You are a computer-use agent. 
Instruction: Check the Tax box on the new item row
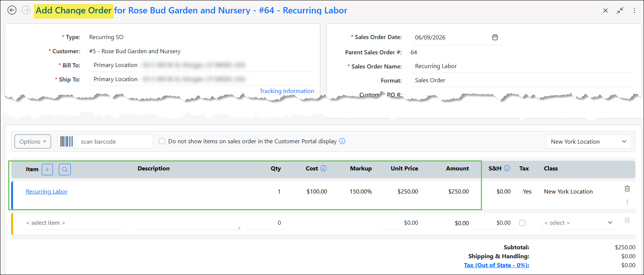[x=522, y=223]
